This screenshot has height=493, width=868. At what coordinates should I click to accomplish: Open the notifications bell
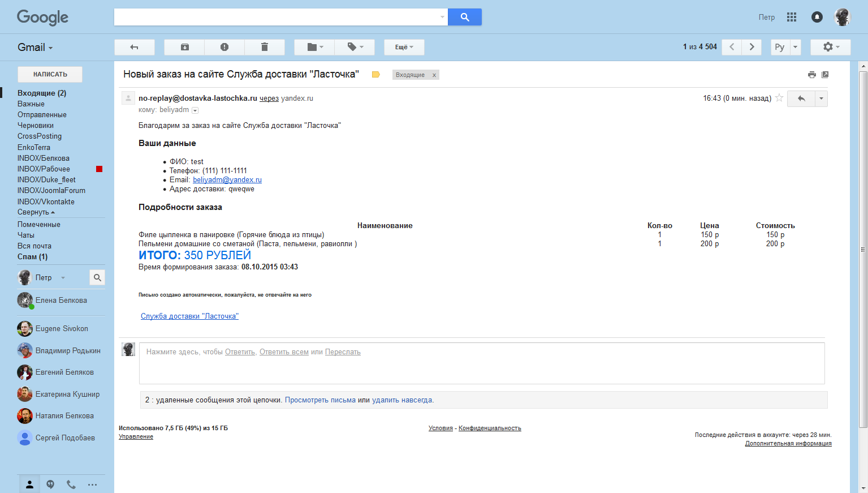(817, 17)
